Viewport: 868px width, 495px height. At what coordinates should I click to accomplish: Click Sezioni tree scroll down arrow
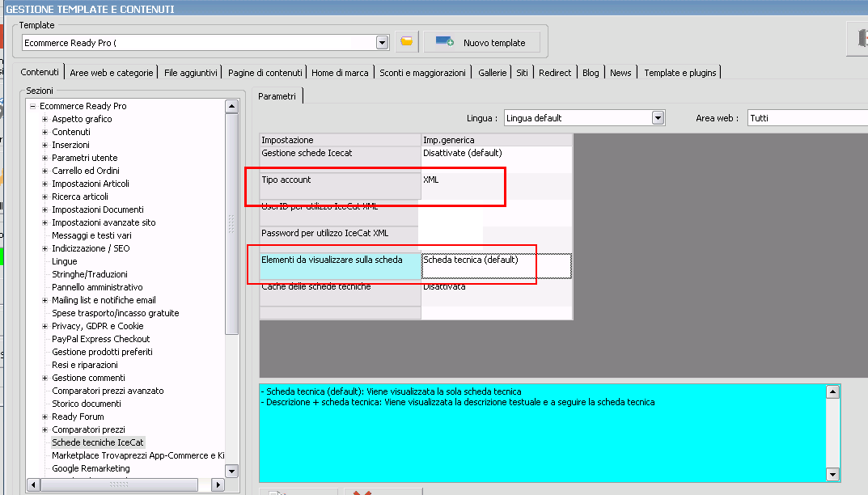pos(232,472)
